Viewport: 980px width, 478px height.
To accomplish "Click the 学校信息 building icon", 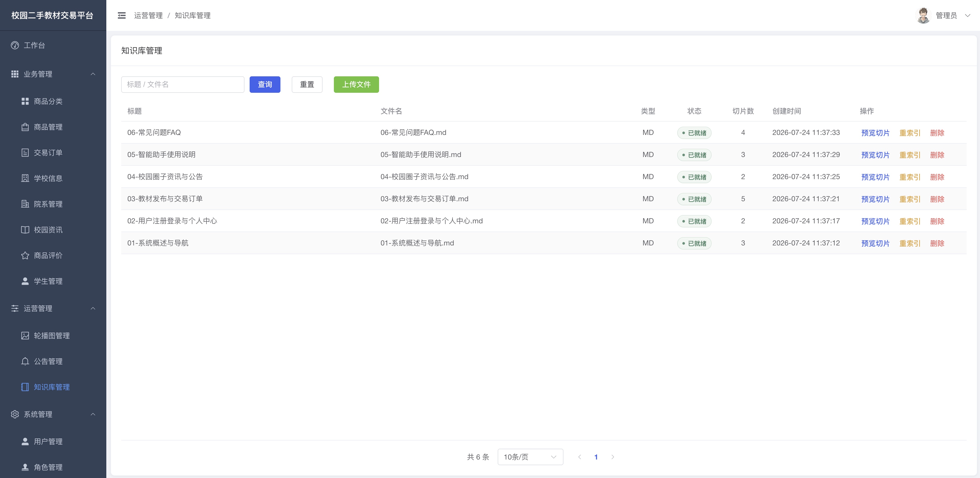I will coord(25,178).
